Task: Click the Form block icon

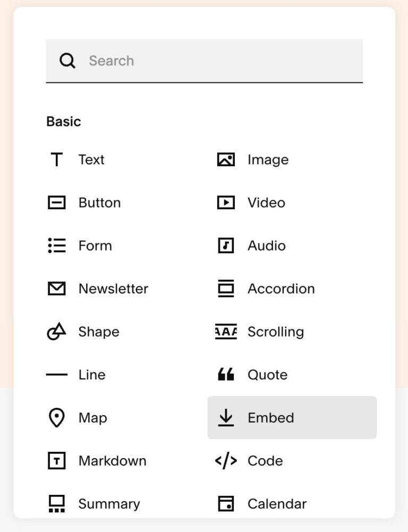Action: (x=56, y=245)
